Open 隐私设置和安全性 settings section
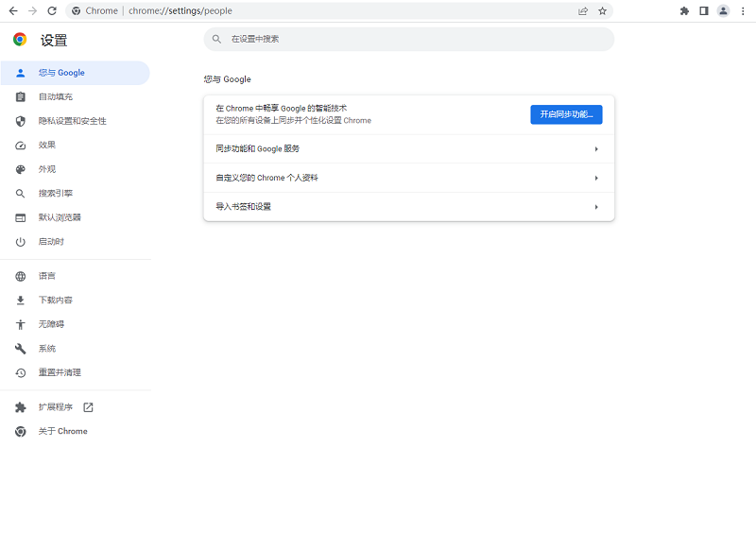The width and height of the screenshot is (756, 533). [72, 121]
